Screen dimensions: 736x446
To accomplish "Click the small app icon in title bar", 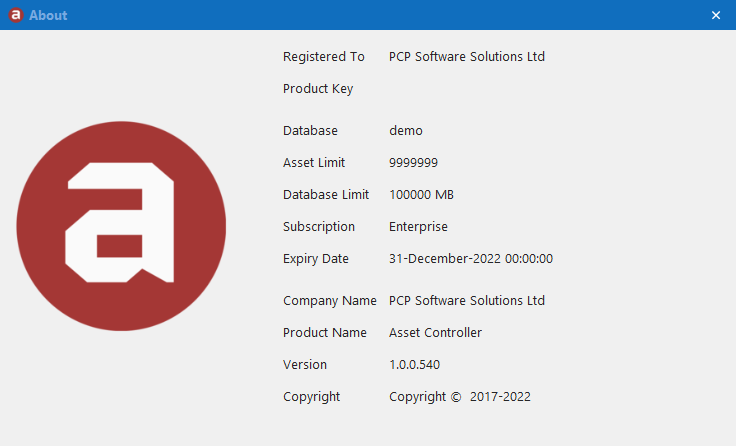I will pos(16,15).
